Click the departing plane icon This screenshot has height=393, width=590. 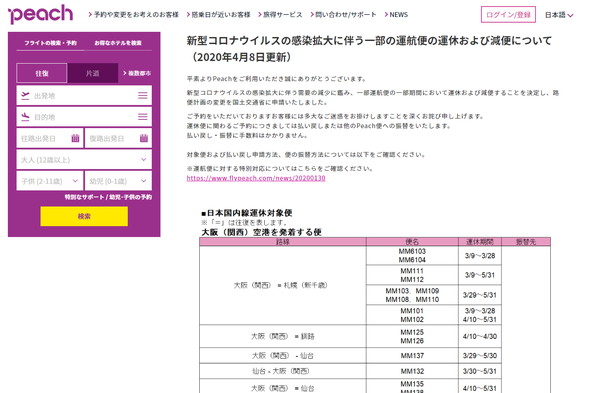(x=25, y=96)
